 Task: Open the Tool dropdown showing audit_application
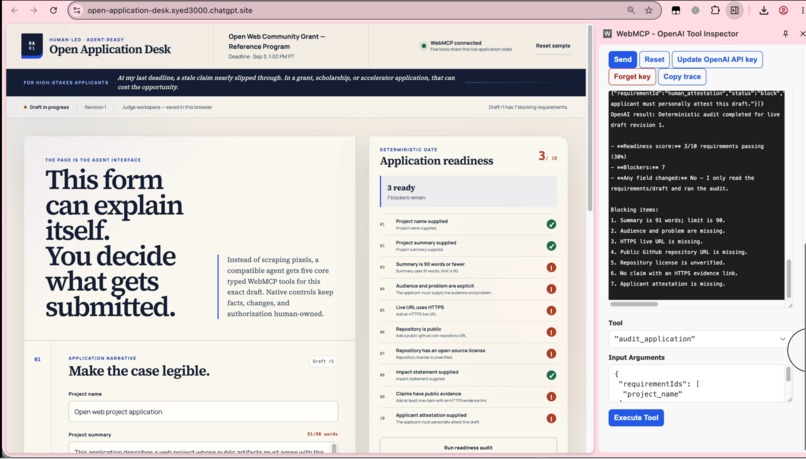pyautogui.click(x=700, y=339)
